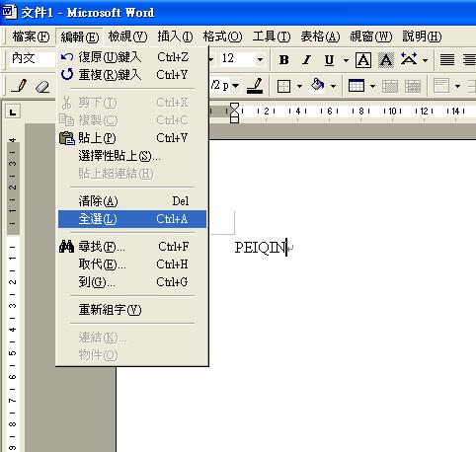Select the Draw Table pencil tool
Image resolution: width=476 pixels, height=452 pixels.
(19, 86)
